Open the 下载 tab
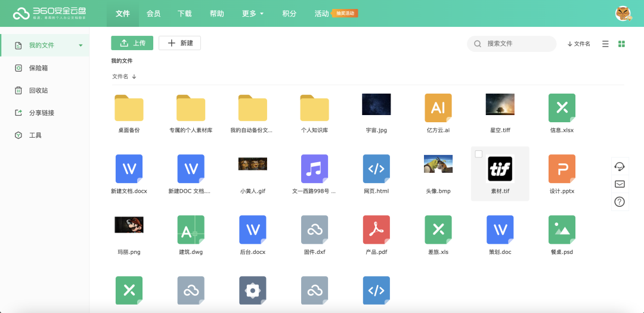This screenshot has height=313, width=644. click(185, 14)
